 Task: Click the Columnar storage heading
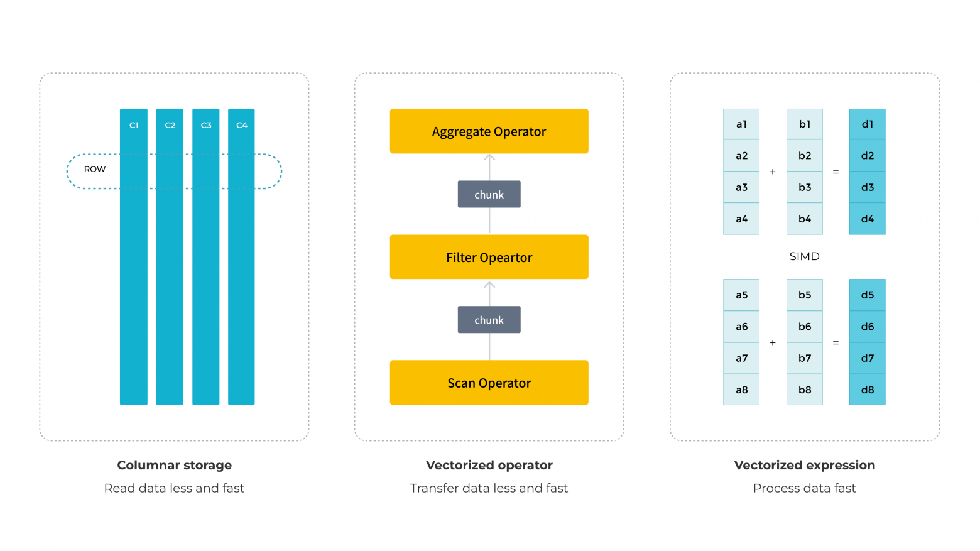[175, 465]
